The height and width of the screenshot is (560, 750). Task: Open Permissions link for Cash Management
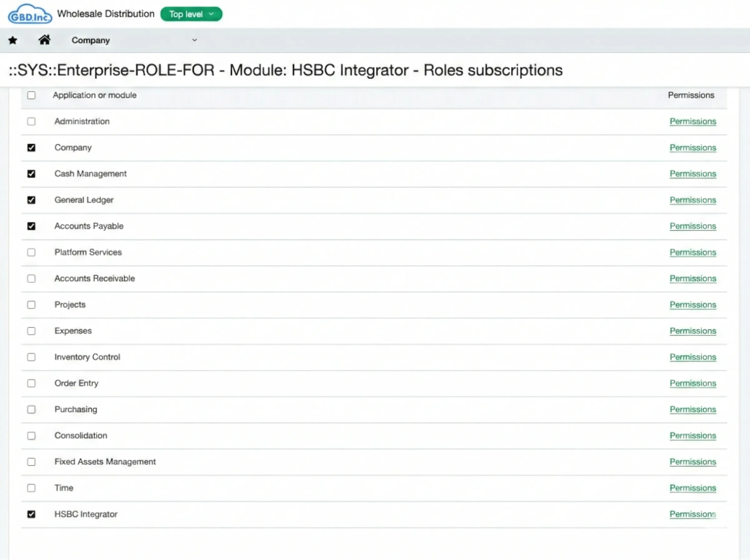coord(693,174)
